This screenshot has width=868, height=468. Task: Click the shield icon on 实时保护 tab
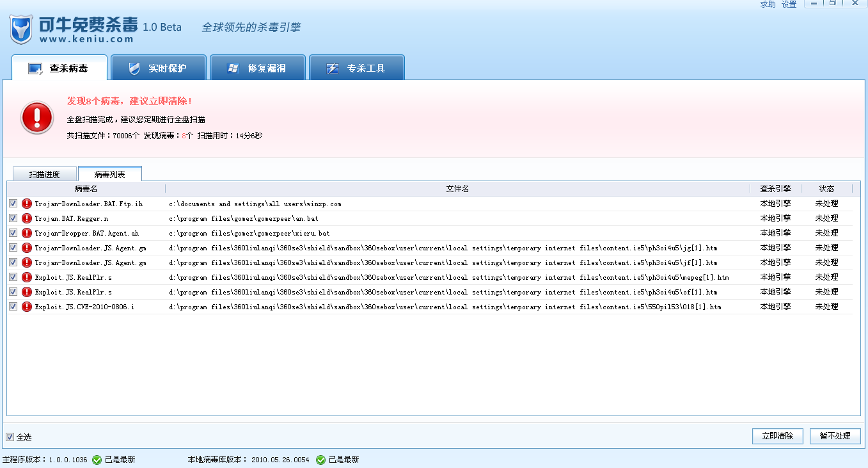(x=134, y=69)
